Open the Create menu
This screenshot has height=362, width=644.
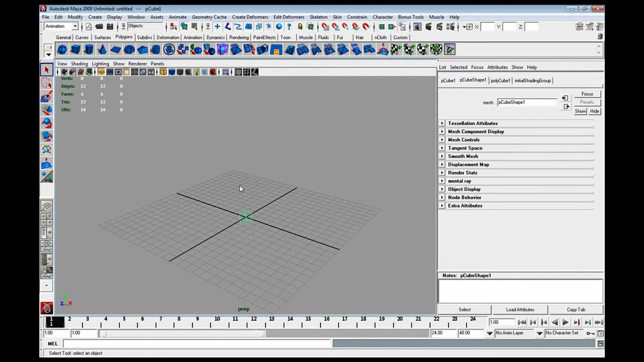click(x=95, y=17)
